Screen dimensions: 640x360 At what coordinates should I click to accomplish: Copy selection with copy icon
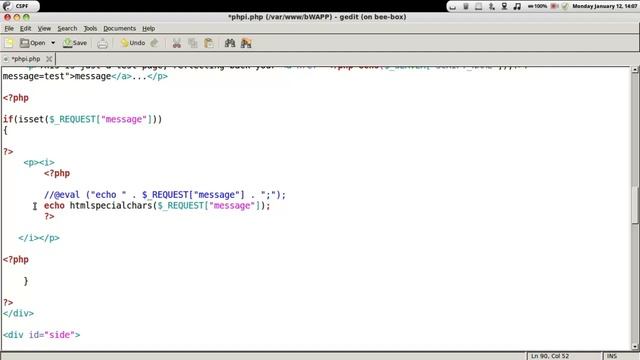(x=193, y=43)
